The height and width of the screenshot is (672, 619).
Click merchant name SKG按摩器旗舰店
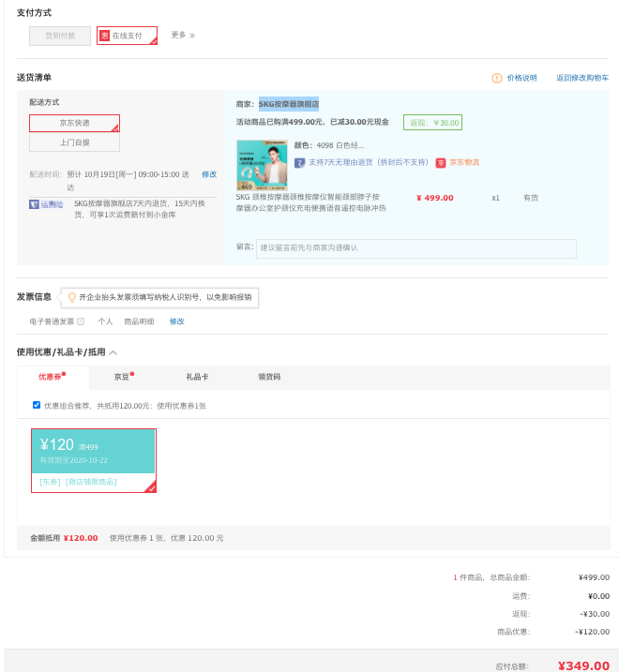pos(289,104)
